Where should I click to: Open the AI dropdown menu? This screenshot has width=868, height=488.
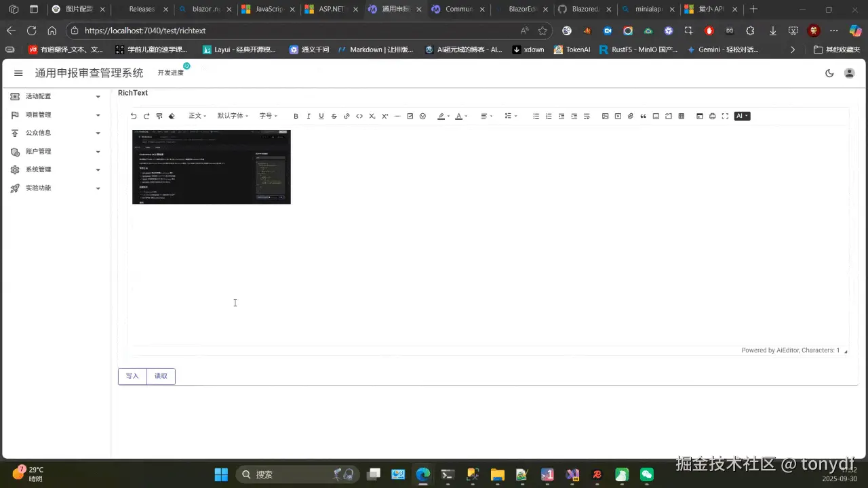coord(742,116)
